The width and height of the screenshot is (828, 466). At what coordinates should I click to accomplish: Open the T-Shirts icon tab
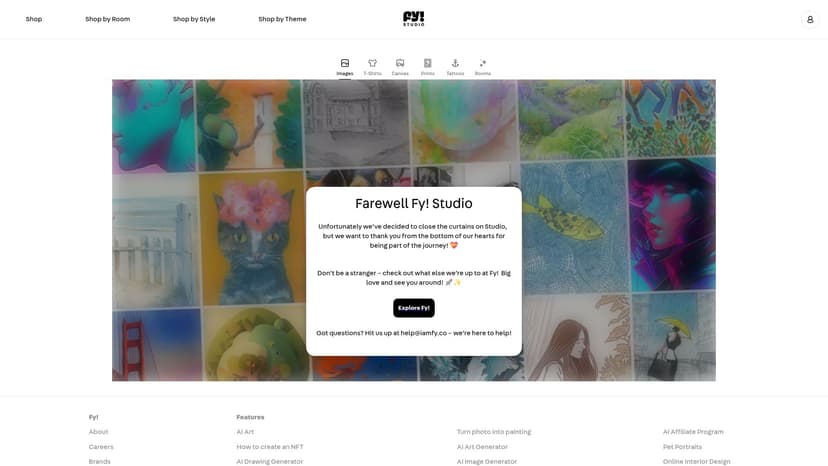pyautogui.click(x=372, y=63)
